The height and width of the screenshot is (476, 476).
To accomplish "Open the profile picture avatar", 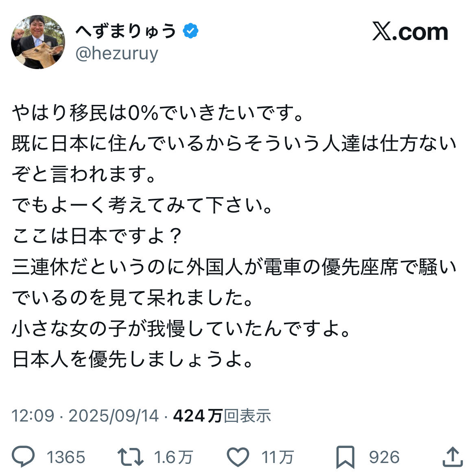I will click(x=38, y=42).
